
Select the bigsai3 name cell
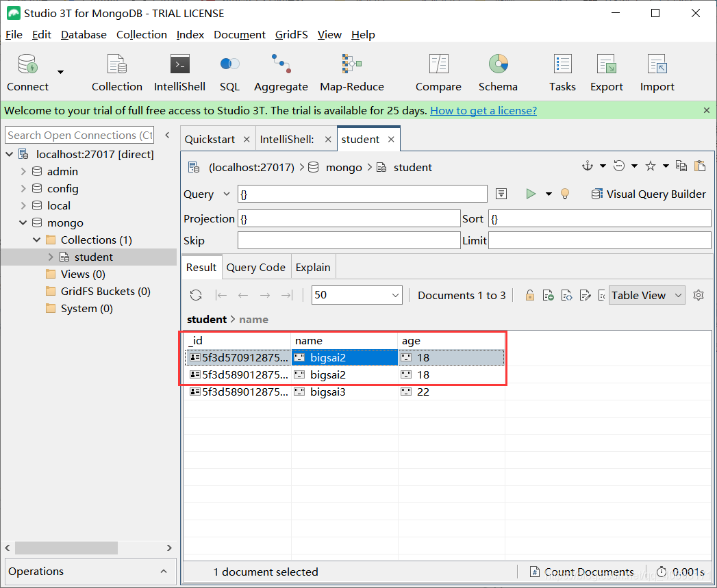[x=344, y=392]
